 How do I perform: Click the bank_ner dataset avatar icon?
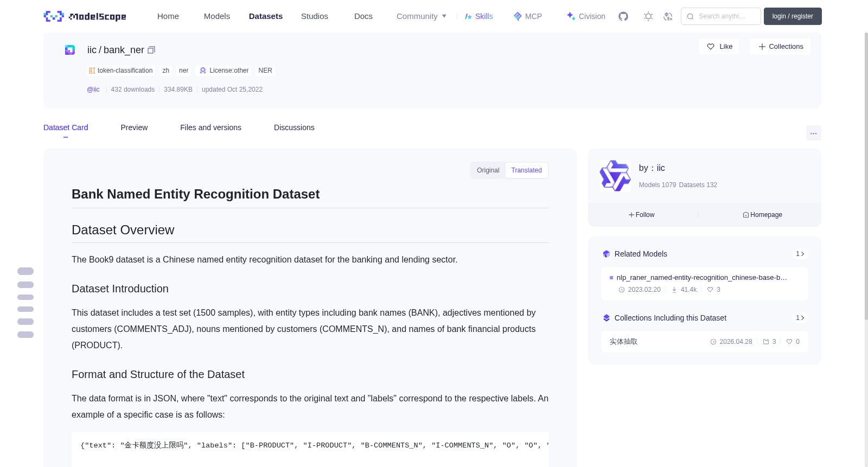tap(70, 50)
